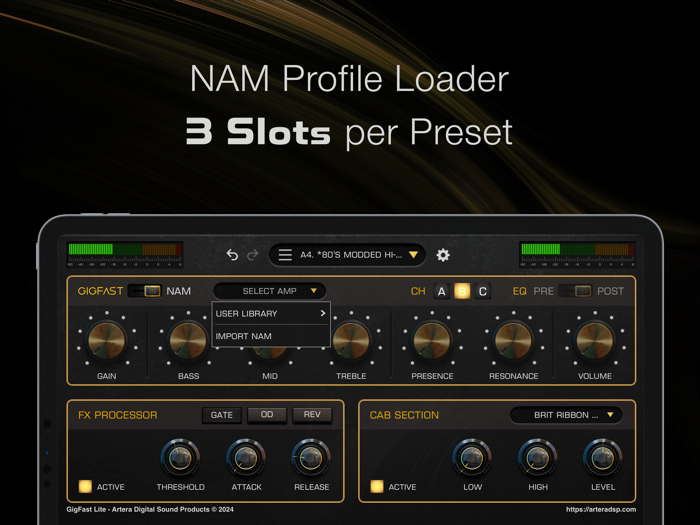Viewport: 700px width, 525px height.
Task: Click the output level meter
Action: (x=578, y=254)
